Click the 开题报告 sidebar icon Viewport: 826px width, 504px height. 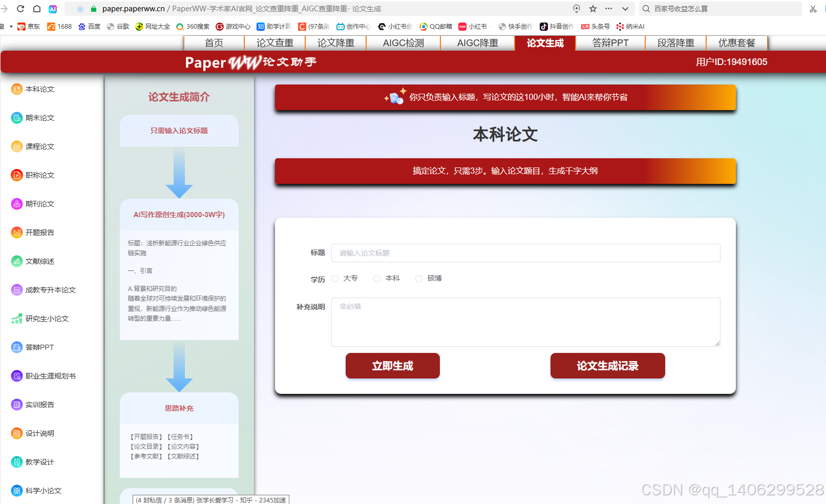[x=16, y=232]
